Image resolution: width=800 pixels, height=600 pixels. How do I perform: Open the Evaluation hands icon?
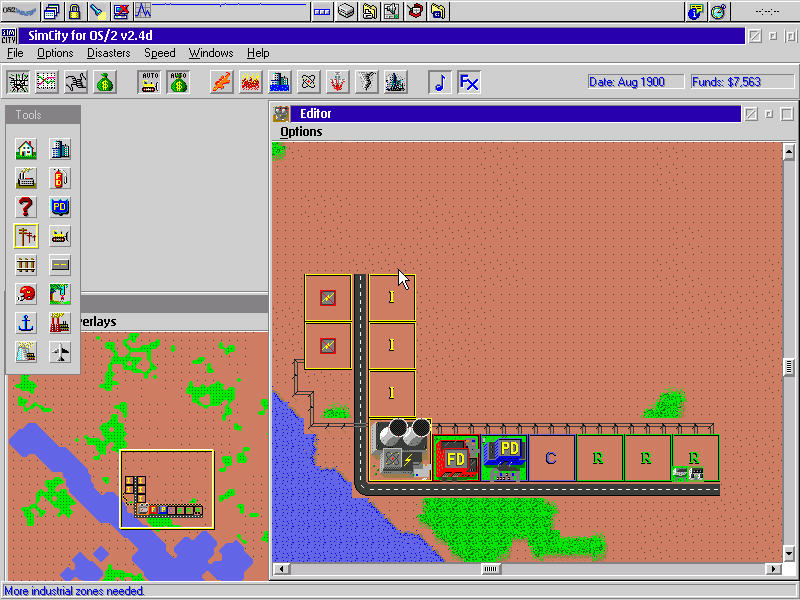76,82
